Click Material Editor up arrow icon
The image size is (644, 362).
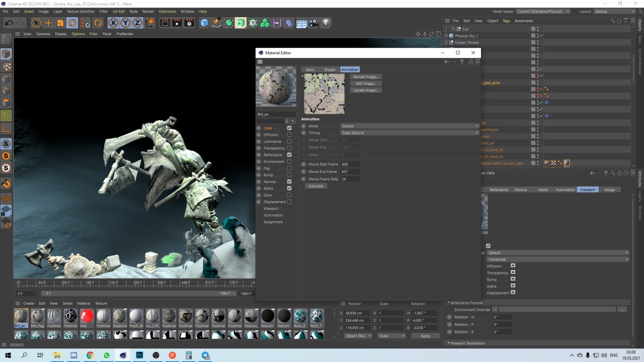462,61
